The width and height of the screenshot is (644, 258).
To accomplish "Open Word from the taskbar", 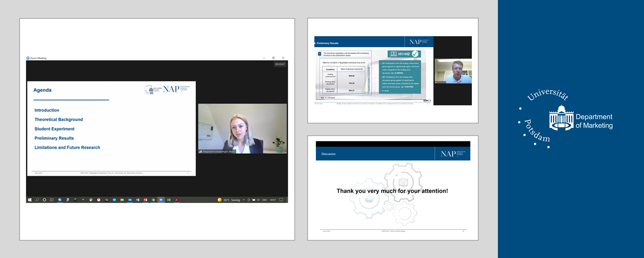I will [137, 200].
